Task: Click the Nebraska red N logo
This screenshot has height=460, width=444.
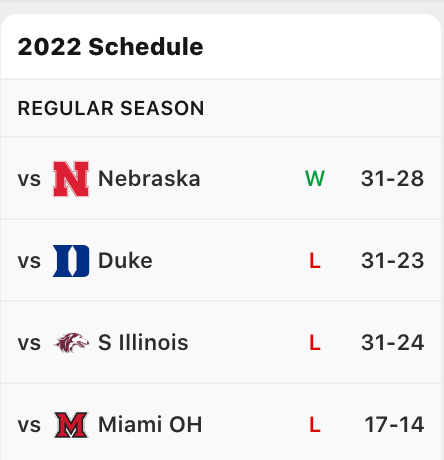Action: 71,179
